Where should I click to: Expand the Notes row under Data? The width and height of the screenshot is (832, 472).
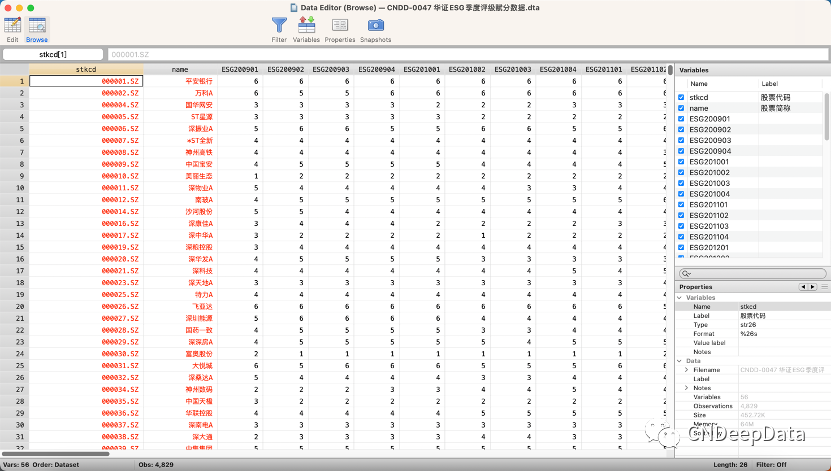(687, 388)
